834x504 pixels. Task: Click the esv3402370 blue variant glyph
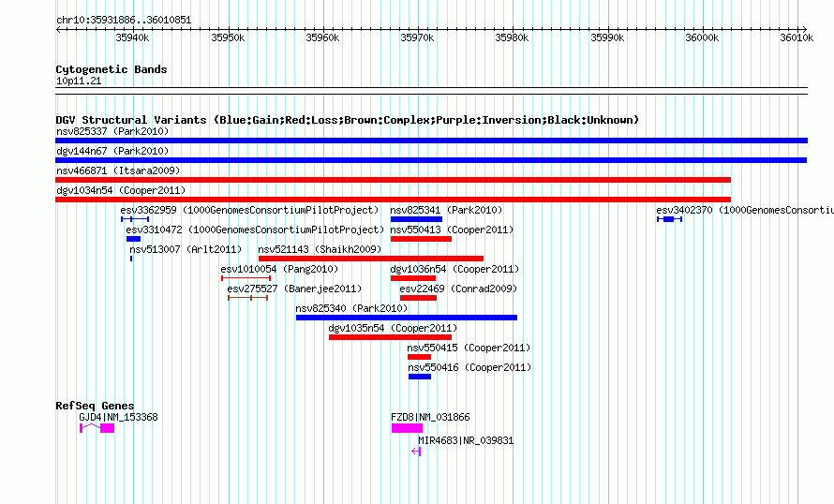670,219
